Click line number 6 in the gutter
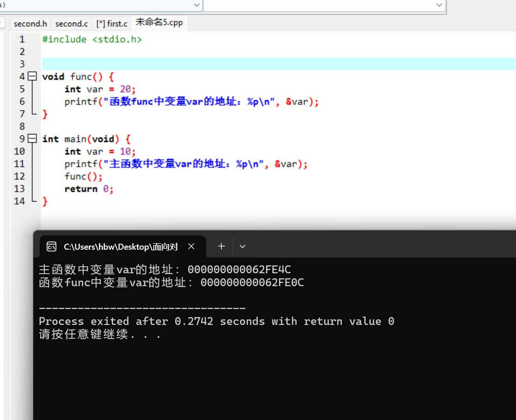Screen dimensions: 516x420 pos(22,101)
